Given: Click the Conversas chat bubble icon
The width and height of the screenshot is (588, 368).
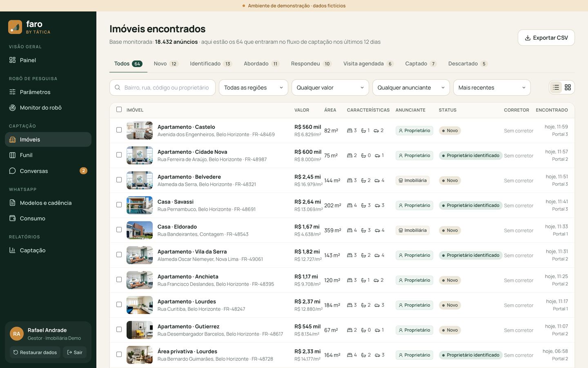Looking at the screenshot, I should (x=13, y=171).
